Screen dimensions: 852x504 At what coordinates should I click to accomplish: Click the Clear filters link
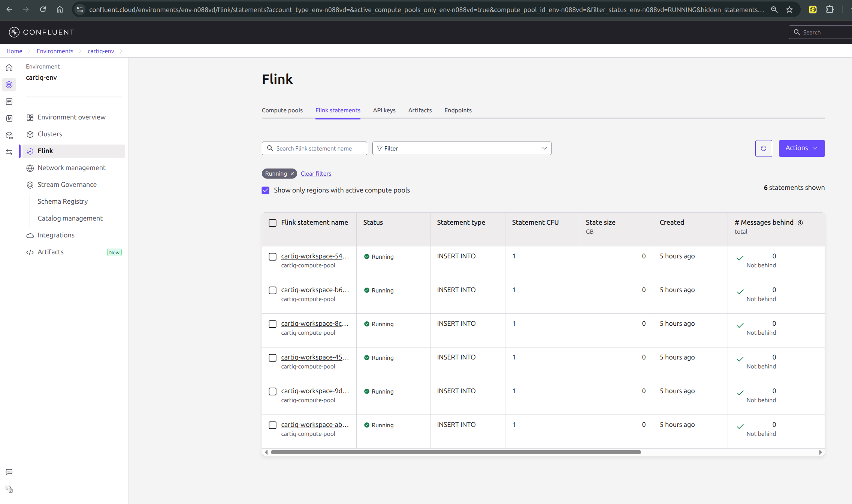316,174
